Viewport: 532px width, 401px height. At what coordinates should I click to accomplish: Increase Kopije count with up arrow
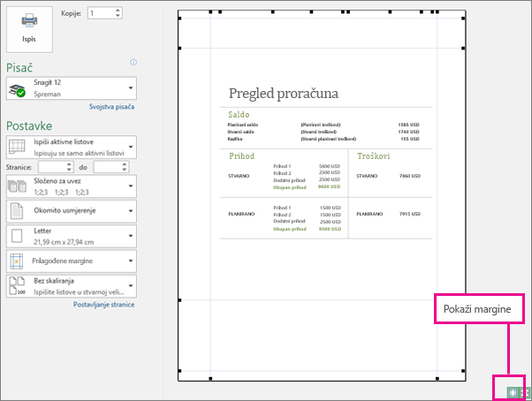tap(118, 11)
